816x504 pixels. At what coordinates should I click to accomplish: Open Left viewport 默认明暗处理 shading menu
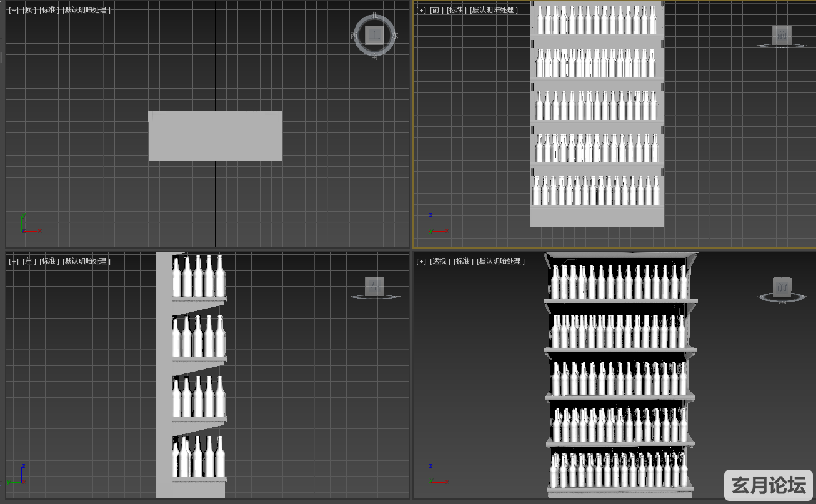point(87,261)
